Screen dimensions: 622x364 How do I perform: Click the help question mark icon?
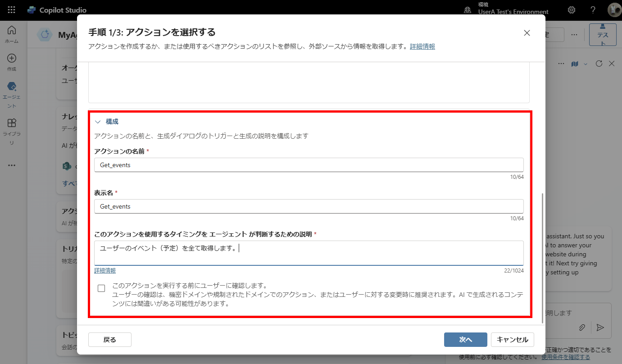(x=593, y=10)
